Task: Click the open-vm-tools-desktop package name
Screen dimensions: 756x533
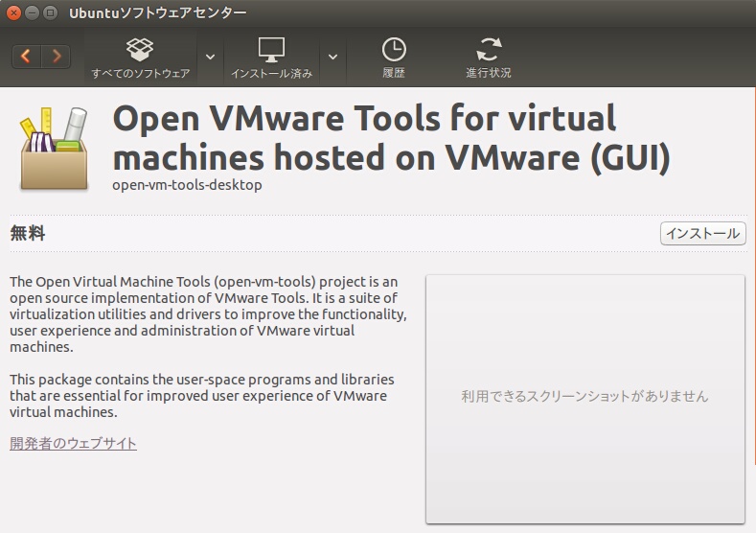Action: (187, 185)
